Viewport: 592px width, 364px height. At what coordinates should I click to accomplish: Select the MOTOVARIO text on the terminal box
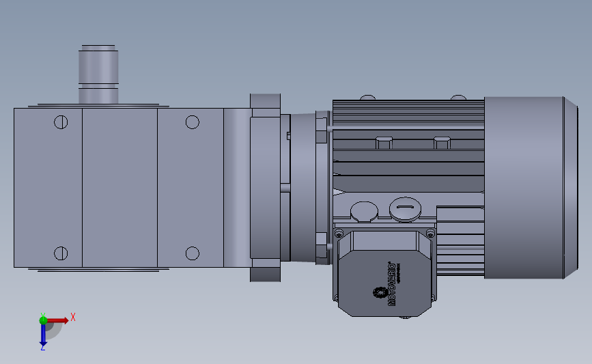(392, 284)
